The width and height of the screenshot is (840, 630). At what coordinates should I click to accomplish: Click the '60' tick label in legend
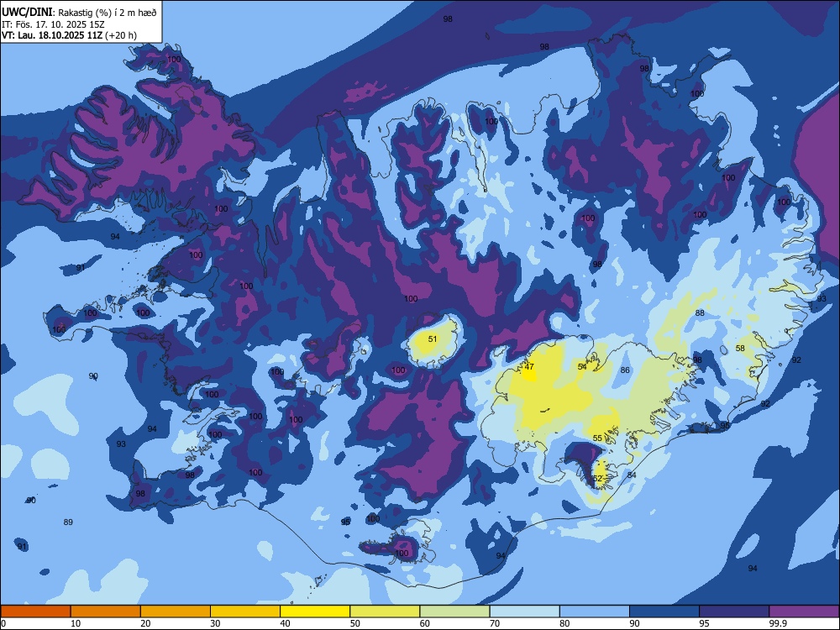click(425, 623)
